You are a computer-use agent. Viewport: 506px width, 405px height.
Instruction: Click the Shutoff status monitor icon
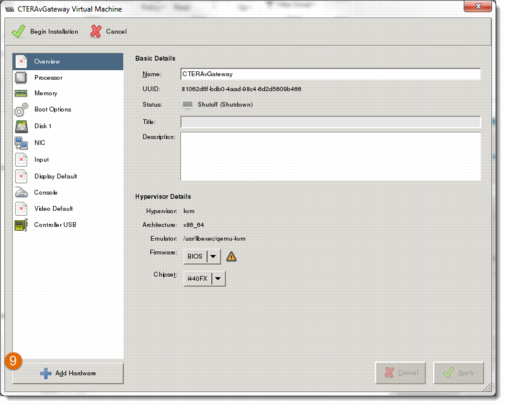click(x=187, y=105)
